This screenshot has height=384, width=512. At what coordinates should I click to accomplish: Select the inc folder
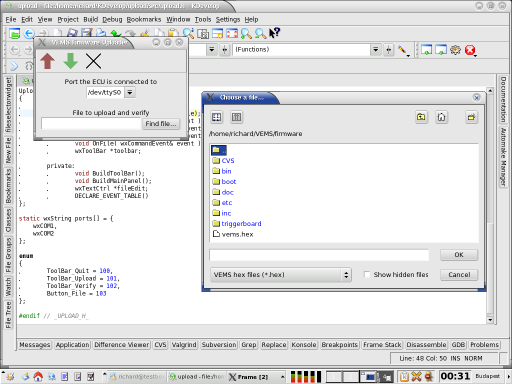point(222,213)
